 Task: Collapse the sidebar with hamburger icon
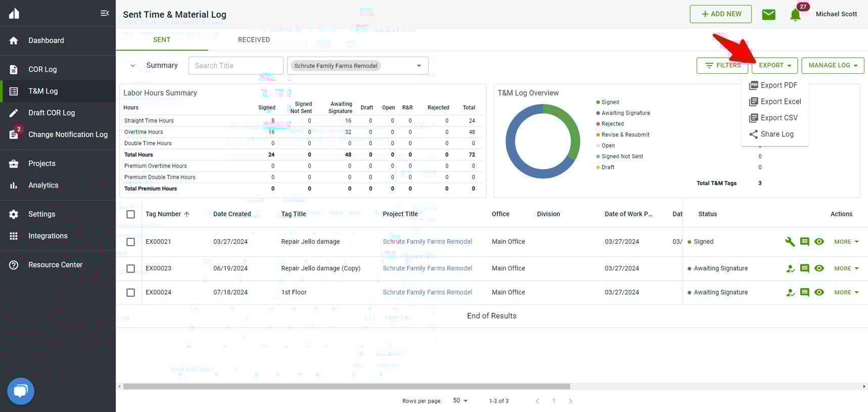105,13
